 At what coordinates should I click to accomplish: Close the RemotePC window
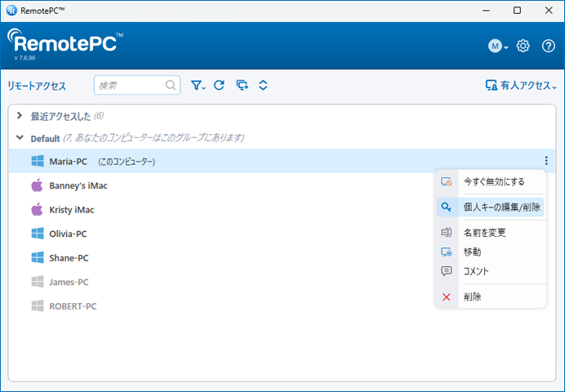click(x=549, y=11)
